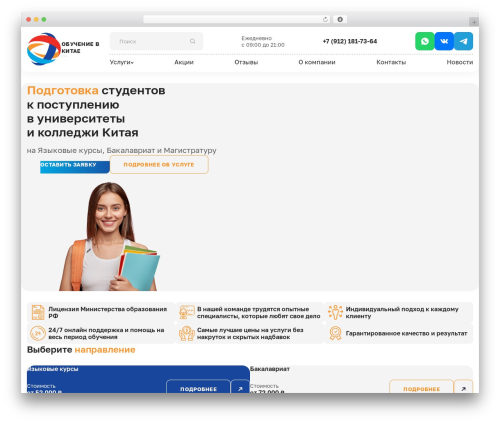500x423 pixels.
Task: Click Самые лучшие цены на услуги text
Action: pos(250,333)
